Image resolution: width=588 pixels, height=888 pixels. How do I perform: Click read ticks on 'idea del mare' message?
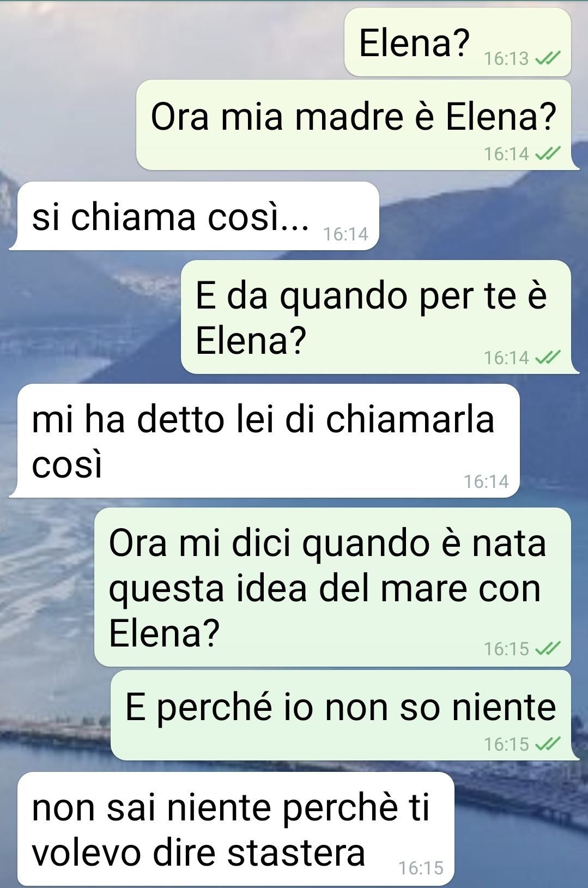click(548, 649)
